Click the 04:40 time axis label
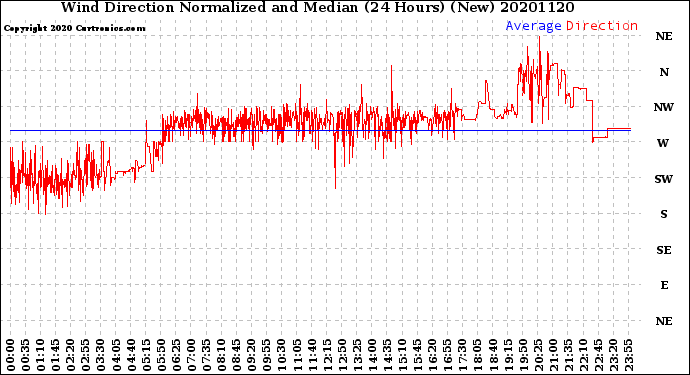Image resolution: width=690 pixels, height=375 pixels. (x=131, y=355)
